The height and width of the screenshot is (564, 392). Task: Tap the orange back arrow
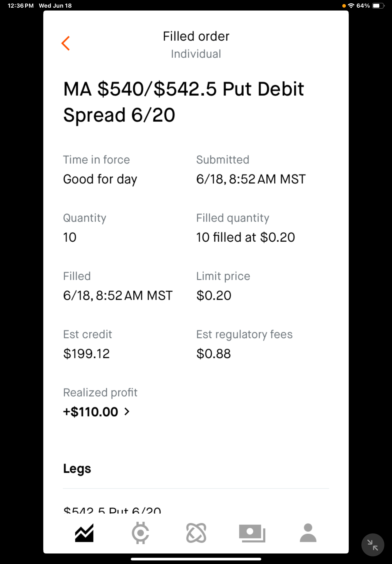click(65, 43)
